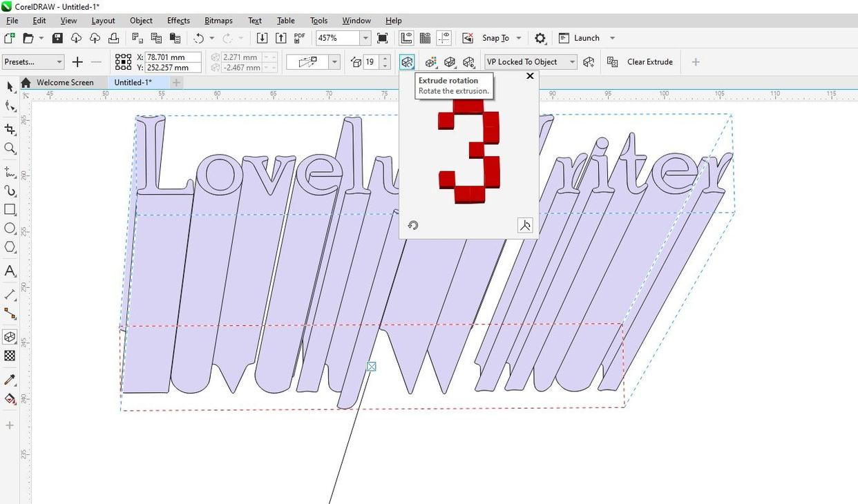Click the Clear Extrude button
858x504 pixels.
[x=649, y=62]
